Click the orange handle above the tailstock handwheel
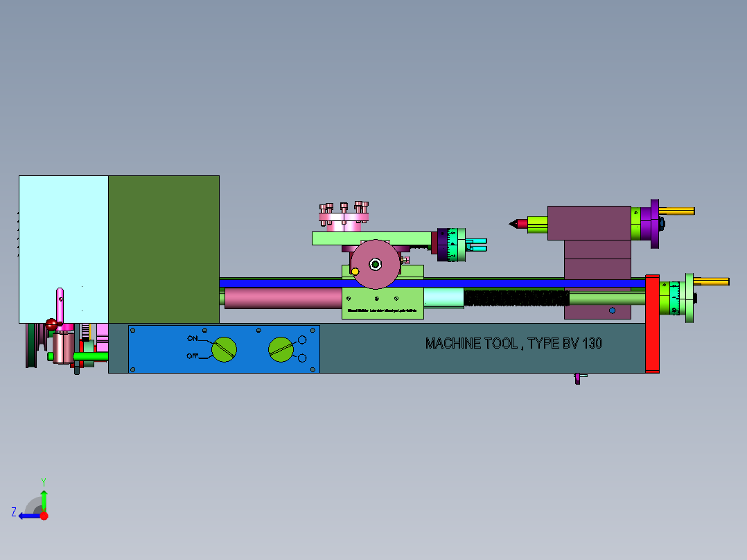Screen dimensions: 747x560 [677, 211]
